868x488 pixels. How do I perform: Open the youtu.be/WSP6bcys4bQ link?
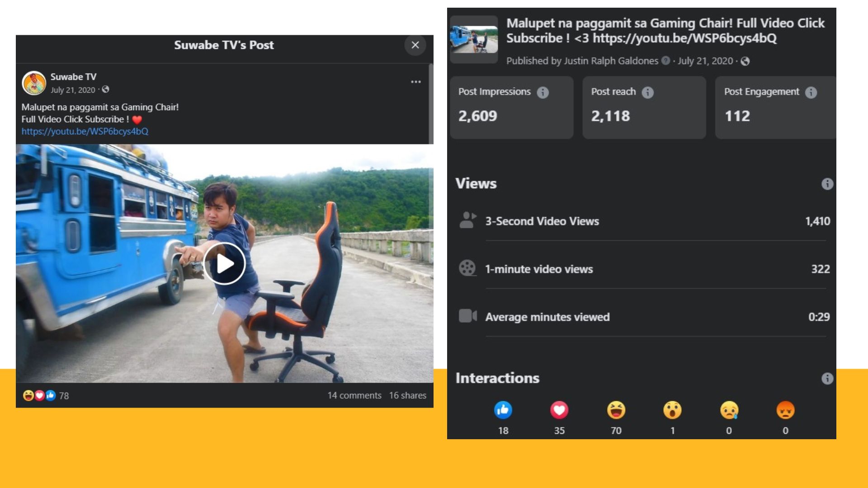pos(85,131)
